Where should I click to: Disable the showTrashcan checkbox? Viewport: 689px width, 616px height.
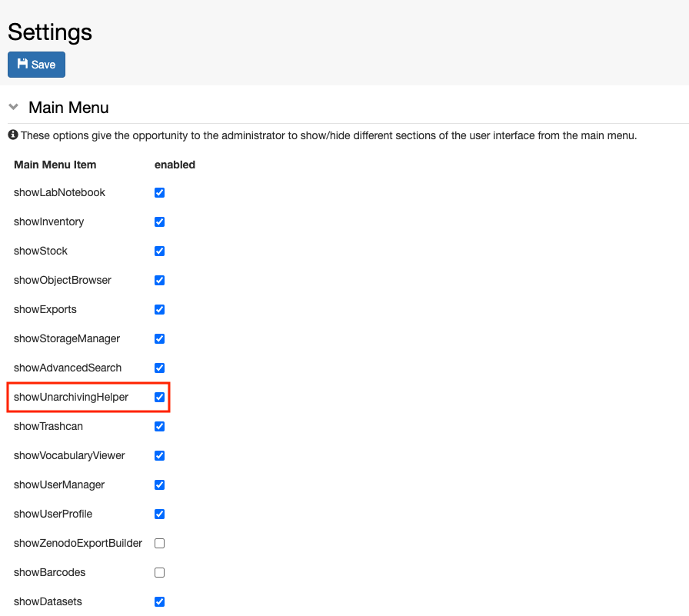tap(159, 426)
